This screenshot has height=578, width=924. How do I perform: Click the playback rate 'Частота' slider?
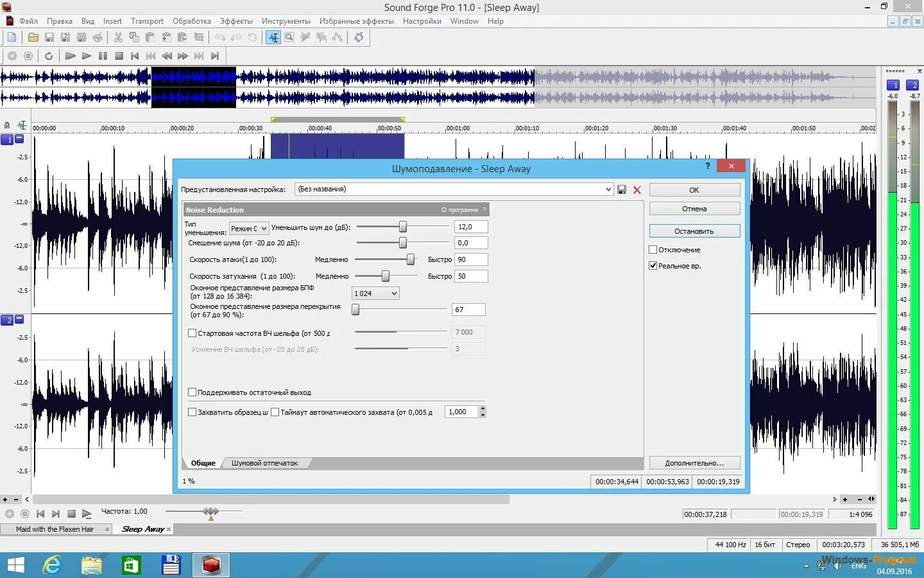tap(211, 511)
